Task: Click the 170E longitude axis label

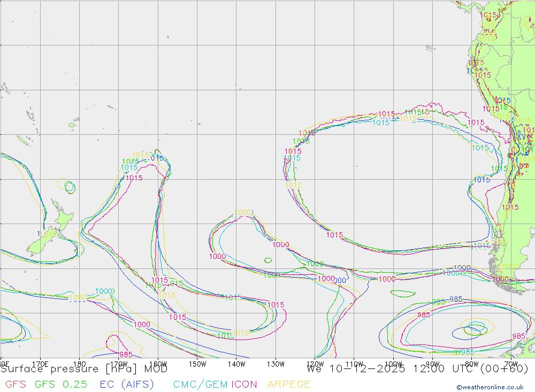Action: (x=40, y=364)
